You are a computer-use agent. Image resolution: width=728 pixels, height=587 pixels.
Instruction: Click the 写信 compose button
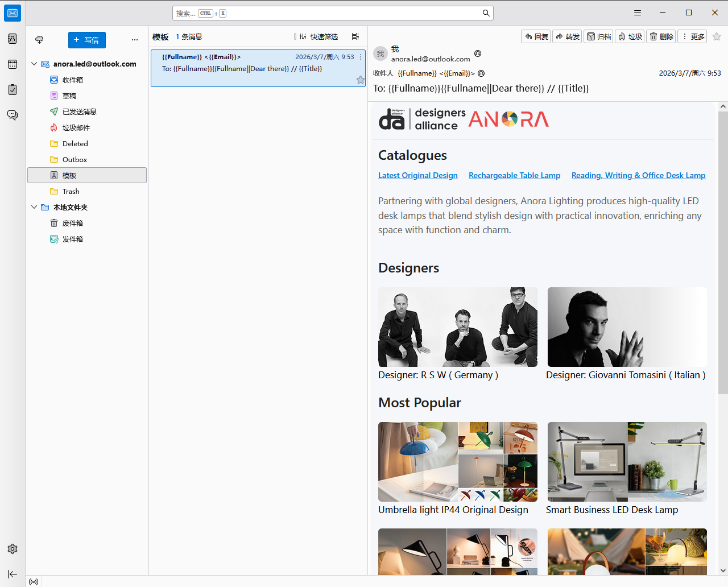click(x=87, y=40)
